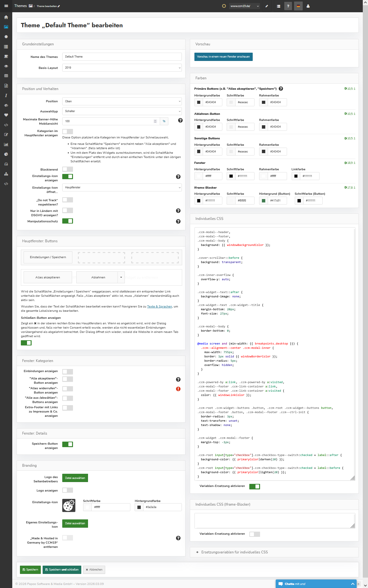Image resolution: width=368 pixels, height=588 pixels.
Task: Enable the Logo anzeigen switch
Action: [67, 490]
